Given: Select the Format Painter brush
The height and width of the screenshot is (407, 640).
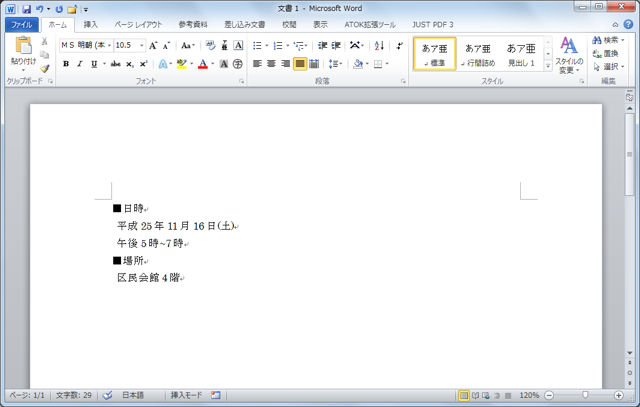Looking at the screenshot, I should tap(44, 69).
